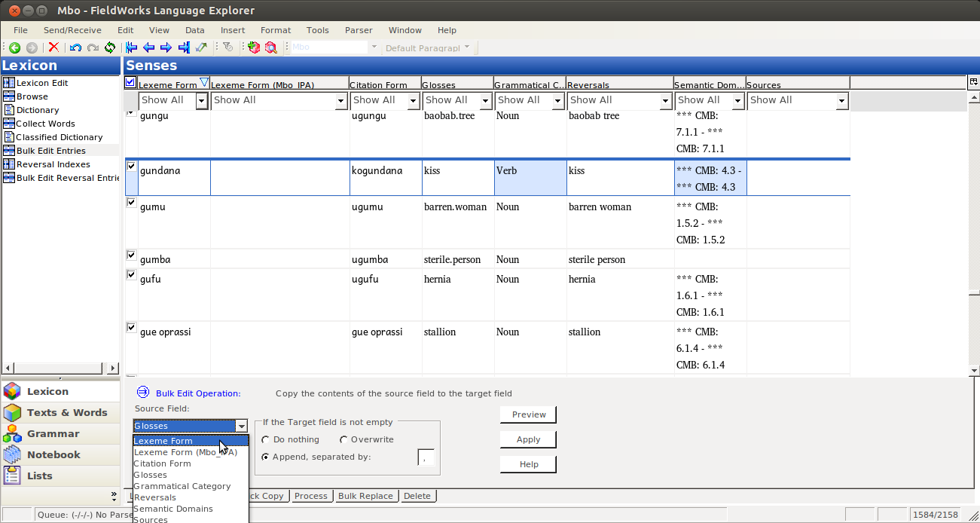Uncheck the checkbox for gundana row
Viewport: 980px width, 523px height.
point(131,167)
